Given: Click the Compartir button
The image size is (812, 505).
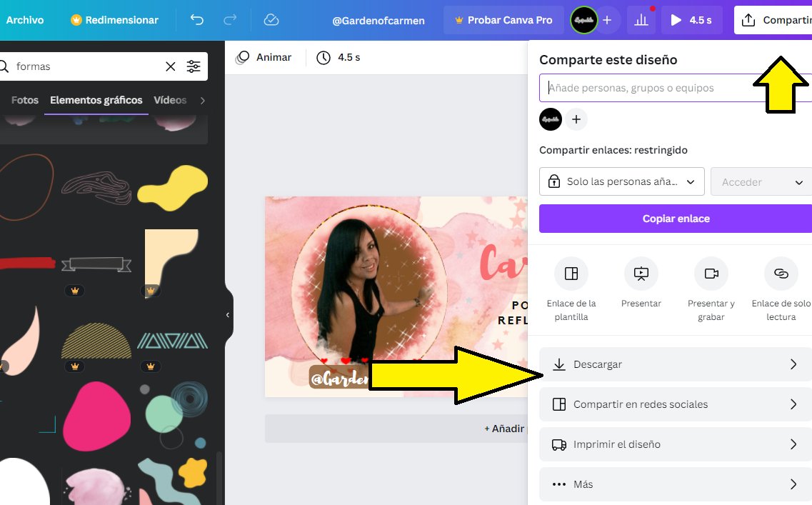Looking at the screenshot, I should (x=773, y=20).
